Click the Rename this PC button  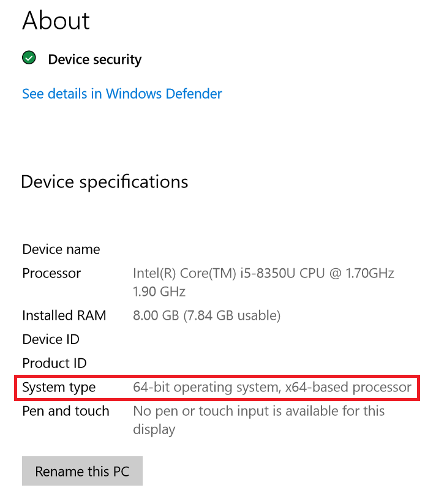[x=82, y=471]
